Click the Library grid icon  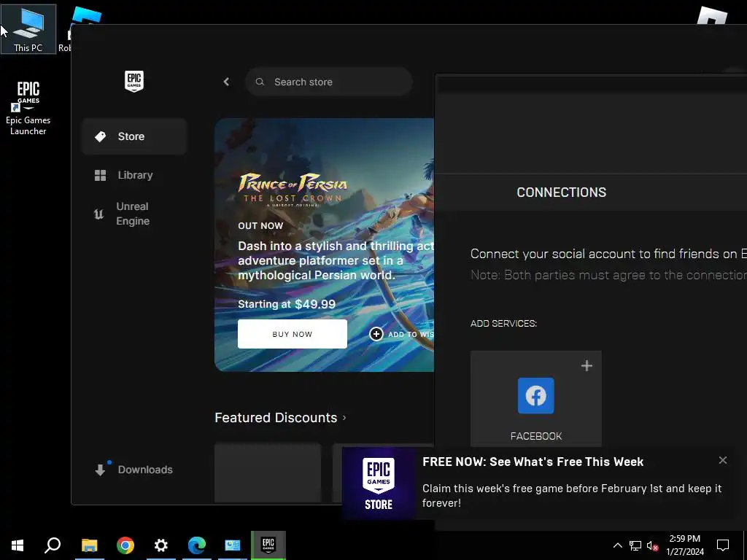[100, 175]
